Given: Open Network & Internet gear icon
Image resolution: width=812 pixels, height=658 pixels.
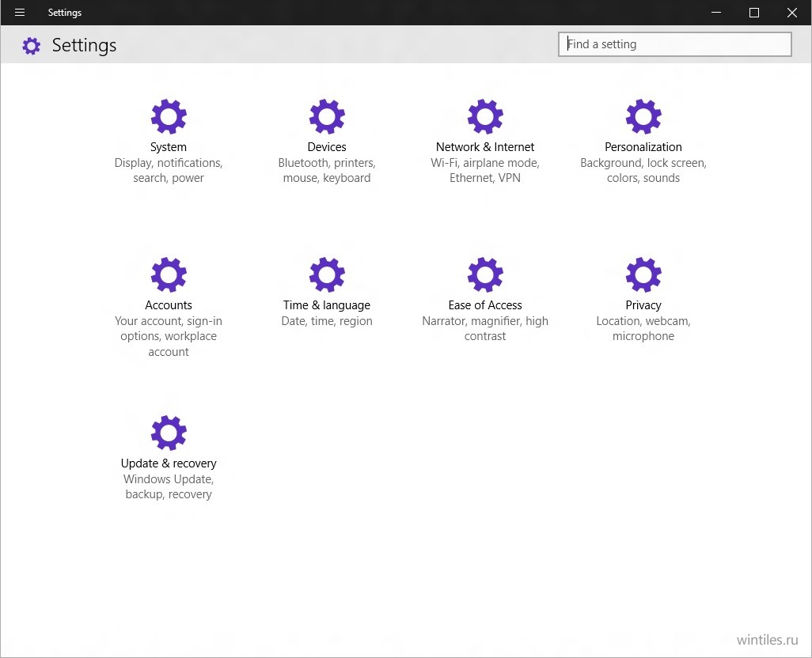Looking at the screenshot, I should point(485,116).
